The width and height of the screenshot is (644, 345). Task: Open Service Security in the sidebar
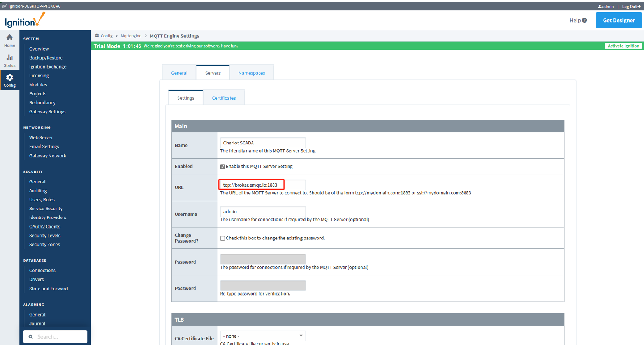(46, 208)
